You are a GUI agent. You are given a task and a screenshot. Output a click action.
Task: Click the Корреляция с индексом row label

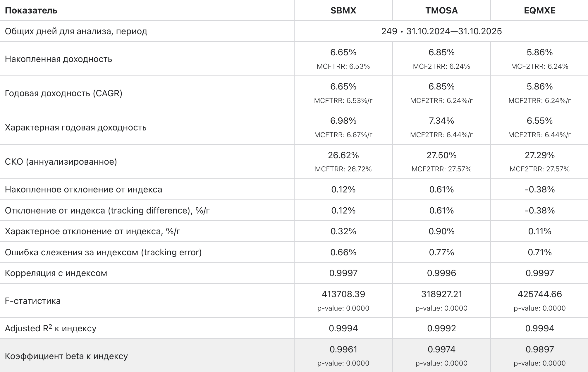tap(56, 273)
